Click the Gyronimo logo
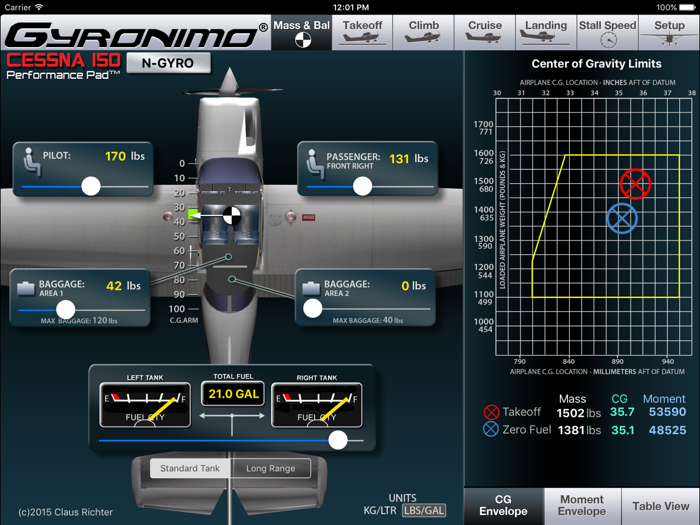Screen dimensions: 700x525 pyautogui.click(x=136, y=35)
